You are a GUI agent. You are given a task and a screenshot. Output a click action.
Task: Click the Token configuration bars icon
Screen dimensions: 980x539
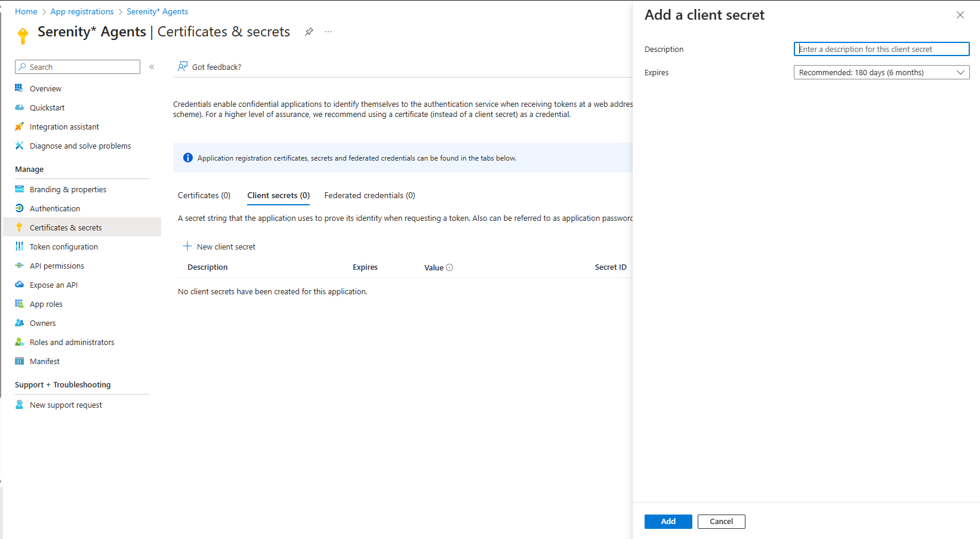point(19,247)
